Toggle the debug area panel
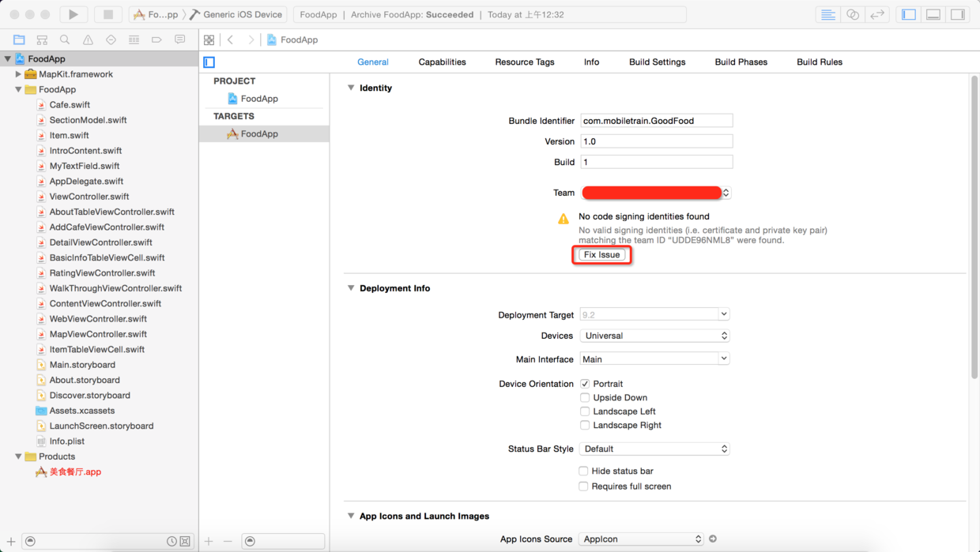Viewport: 980px width, 552px height. pyautogui.click(x=933, y=14)
